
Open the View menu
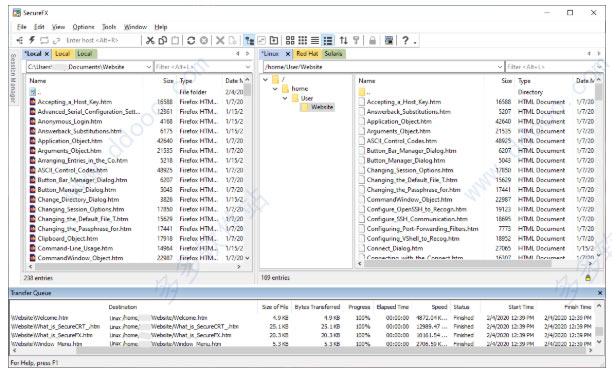pos(59,27)
